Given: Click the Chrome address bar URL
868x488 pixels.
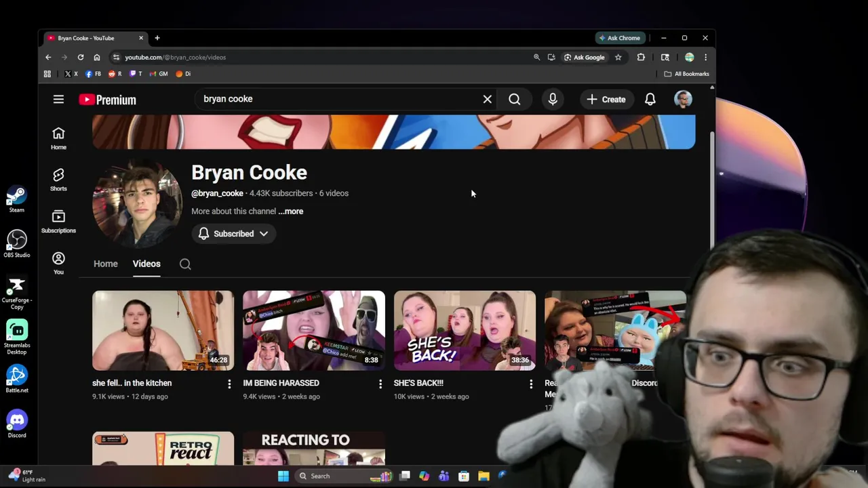Looking at the screenshot, I should tap(175, 58).
